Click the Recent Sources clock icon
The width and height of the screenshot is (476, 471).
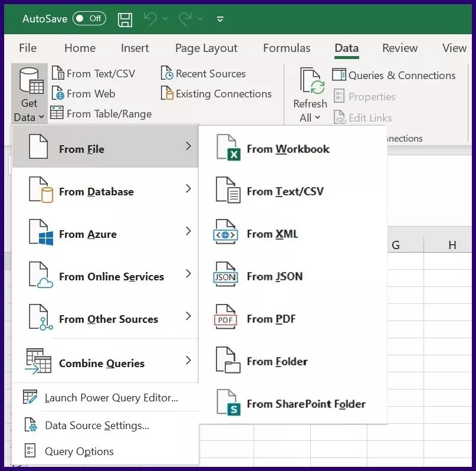point(167,74)
